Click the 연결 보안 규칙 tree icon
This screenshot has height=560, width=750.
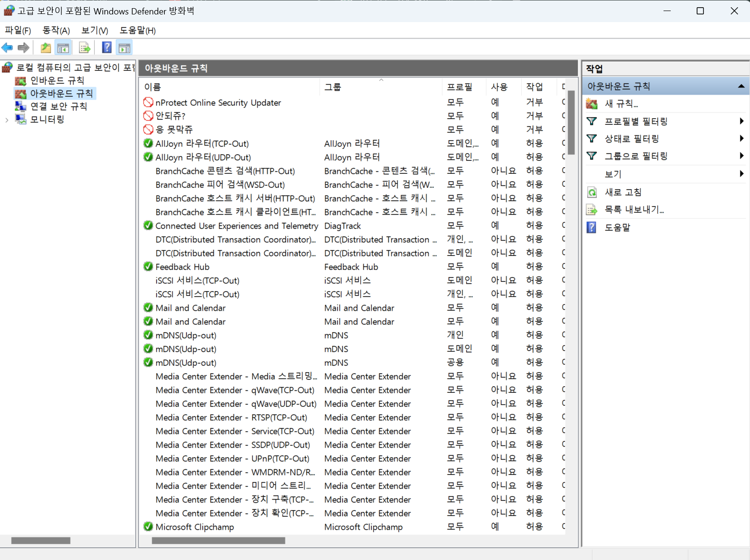pos(20,106)
